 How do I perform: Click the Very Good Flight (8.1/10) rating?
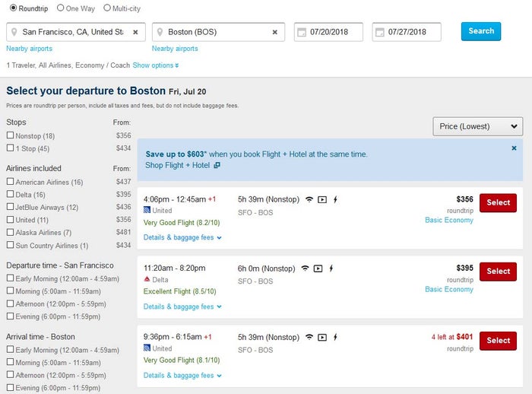click(x=182, y=360)
